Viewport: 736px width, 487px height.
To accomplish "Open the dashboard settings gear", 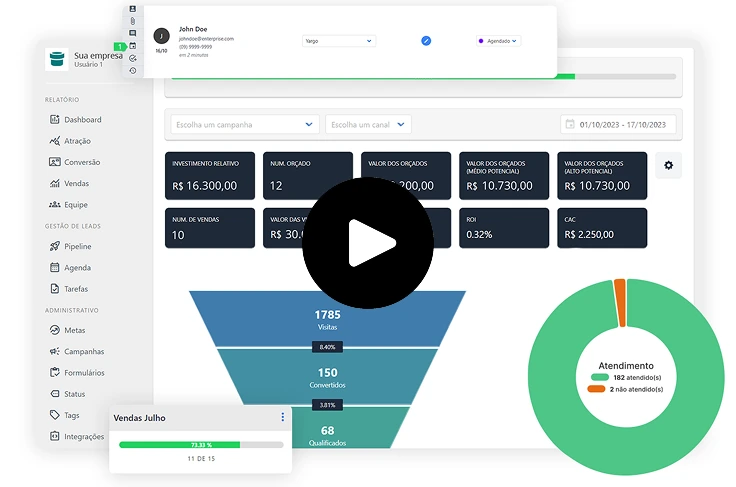I will 668,166.
